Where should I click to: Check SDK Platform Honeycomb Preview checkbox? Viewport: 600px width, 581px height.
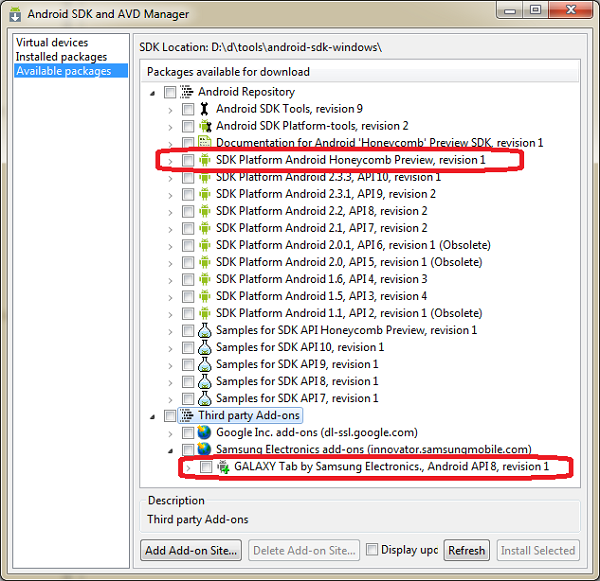188,160
